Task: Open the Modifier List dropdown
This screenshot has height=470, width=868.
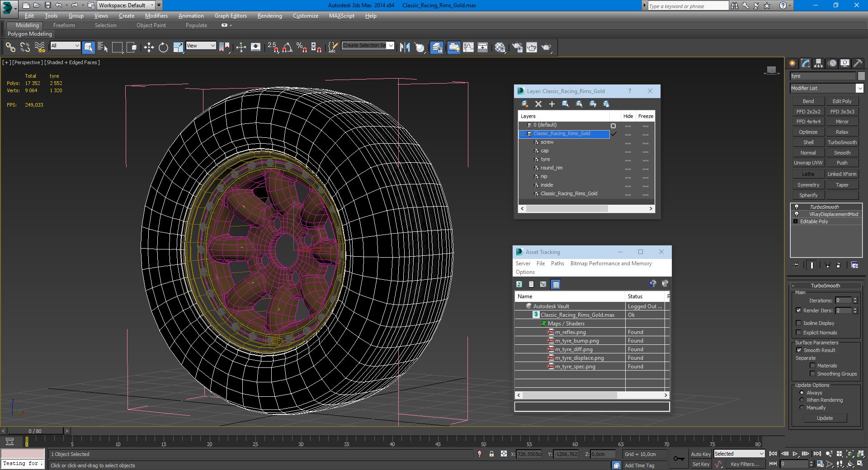Action: click(859, 88)
